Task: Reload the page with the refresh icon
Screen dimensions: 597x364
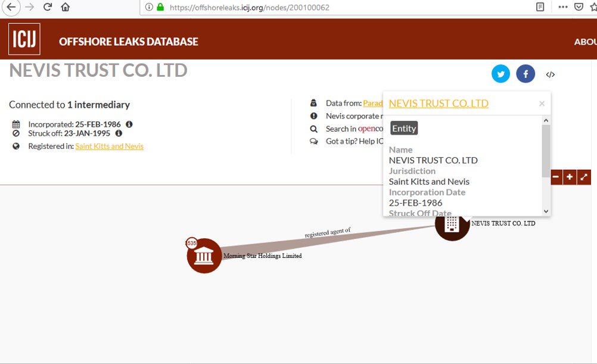Action: point(47,7)
